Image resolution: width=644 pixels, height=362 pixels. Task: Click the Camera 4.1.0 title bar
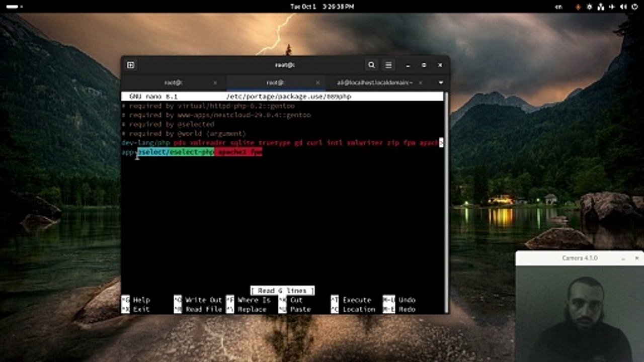(x=580, y=258)
